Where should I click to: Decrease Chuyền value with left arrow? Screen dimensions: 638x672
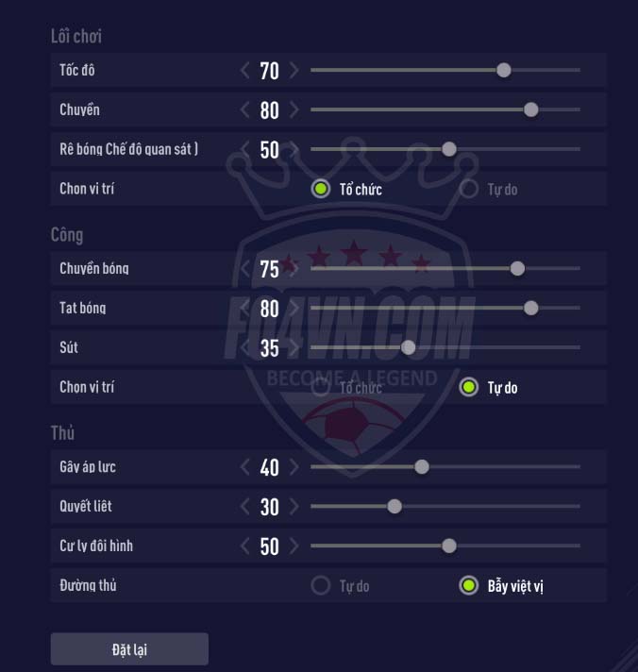[x=245, y=110]
